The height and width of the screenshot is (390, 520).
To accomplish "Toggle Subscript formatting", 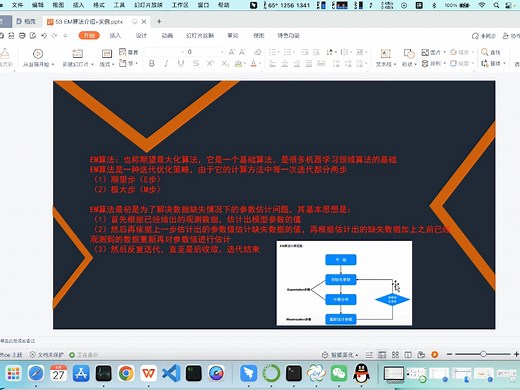I will (225, 63).
